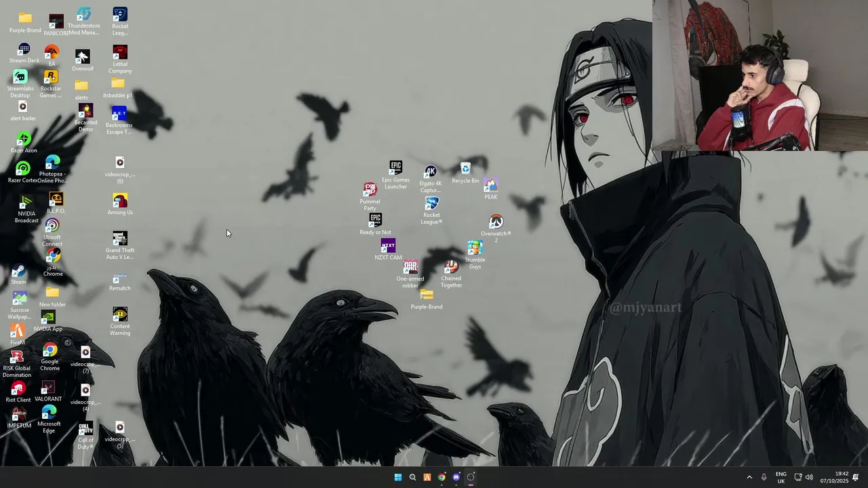
Task: Open the Stream Deck shortcut
Action: coord(24,54)
